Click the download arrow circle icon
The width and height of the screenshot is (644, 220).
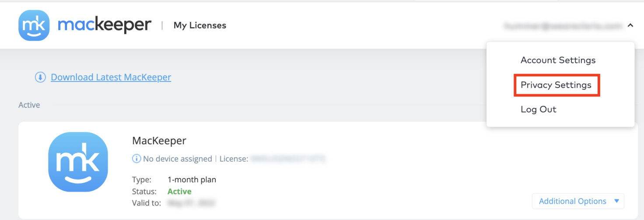pyautogui.click(x=40, y=78)
